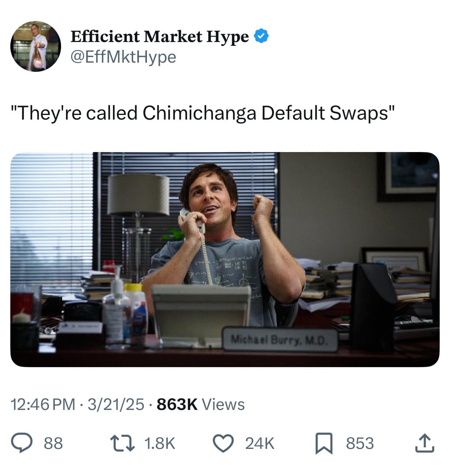Viewport: 450px width, 476px height.
Task: Click the 853 bookmarks count
Action: pyautogui.click(x=360, y=444)
